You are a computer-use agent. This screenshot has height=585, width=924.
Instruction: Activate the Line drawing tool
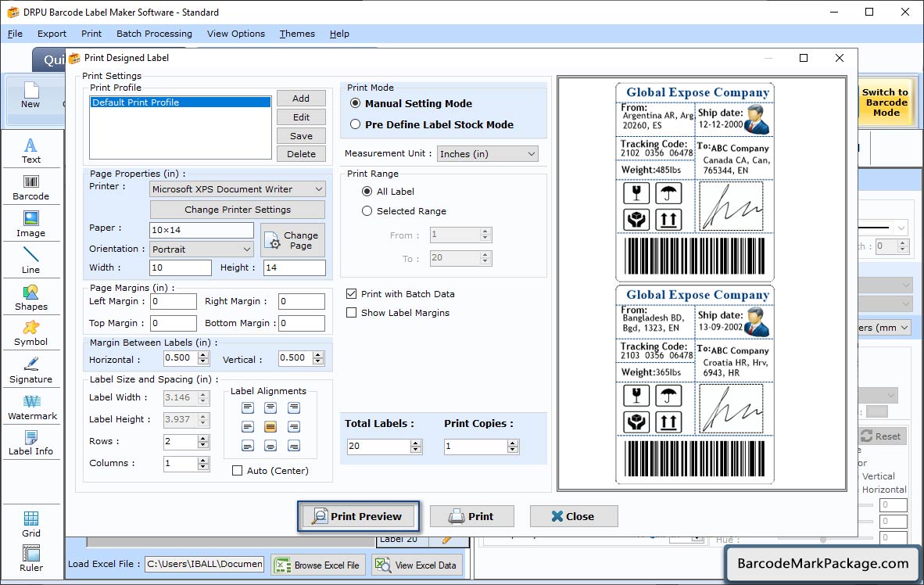point(31,260)
